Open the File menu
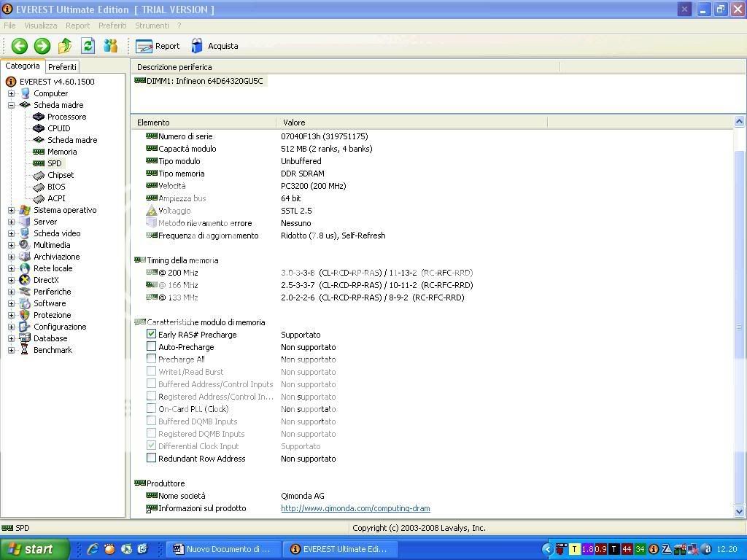This screenshot has height=560, width=747. click(9, 26)
